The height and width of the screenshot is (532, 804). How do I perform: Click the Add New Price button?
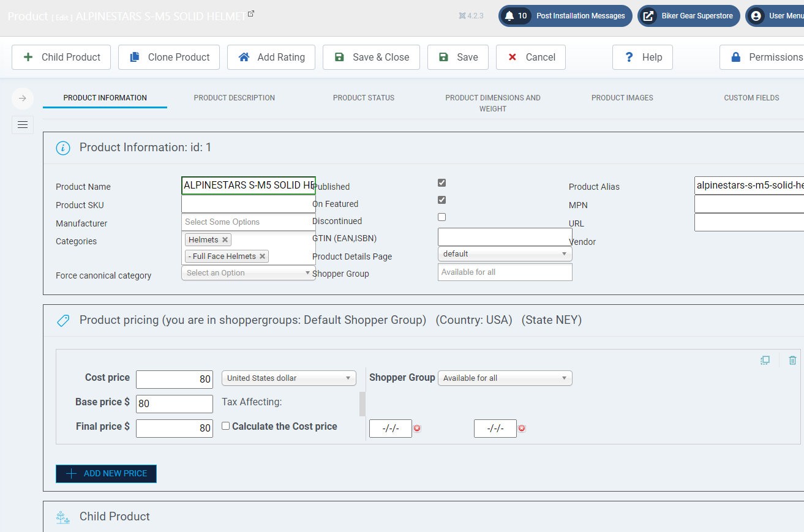click(106, 474)
